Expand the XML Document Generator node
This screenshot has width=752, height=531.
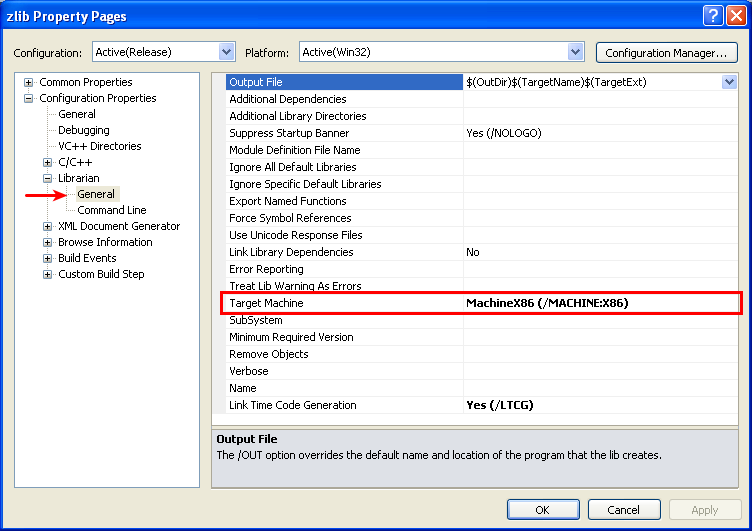point(47,226)
